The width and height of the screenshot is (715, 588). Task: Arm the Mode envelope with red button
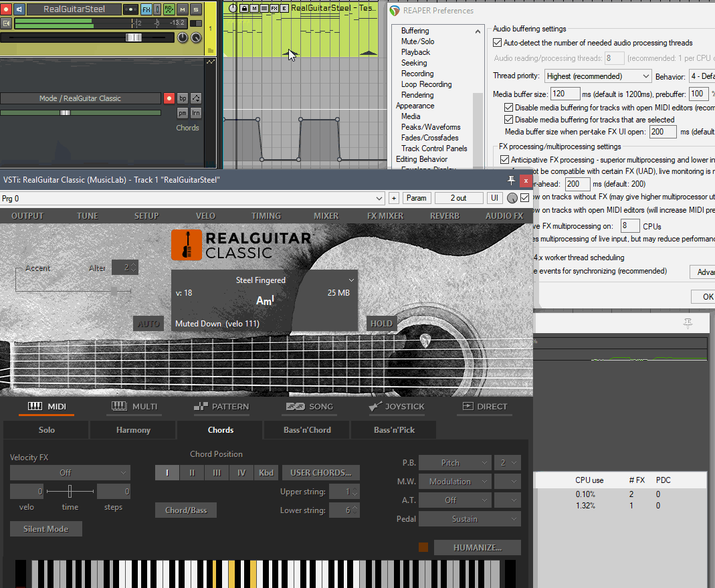coord(169,98)
